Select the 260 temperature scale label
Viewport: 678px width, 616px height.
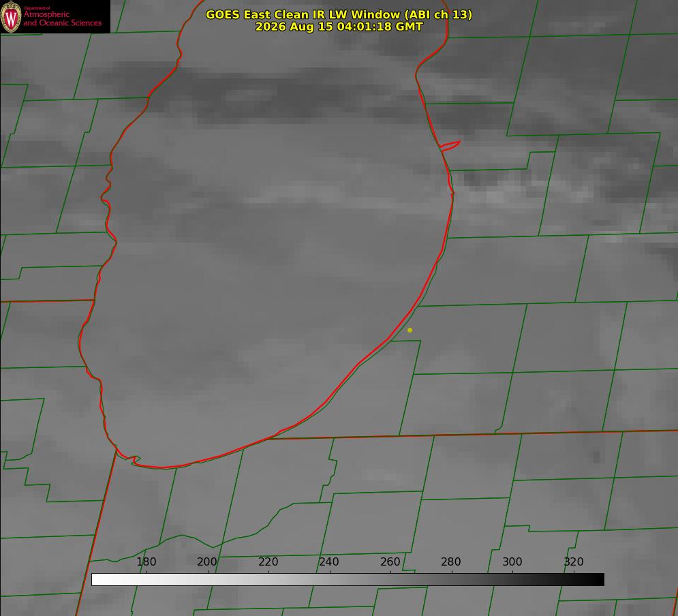click(390, 561)
